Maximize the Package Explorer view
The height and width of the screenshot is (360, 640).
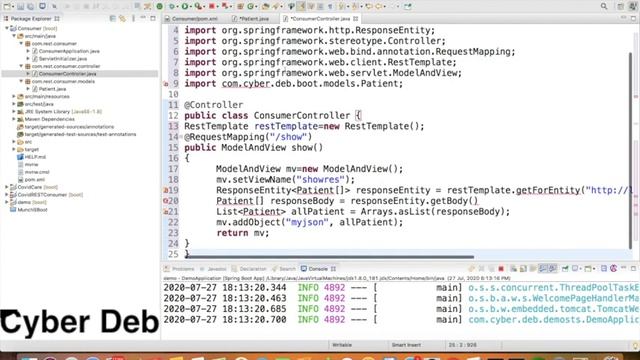[x=153, y=18]
